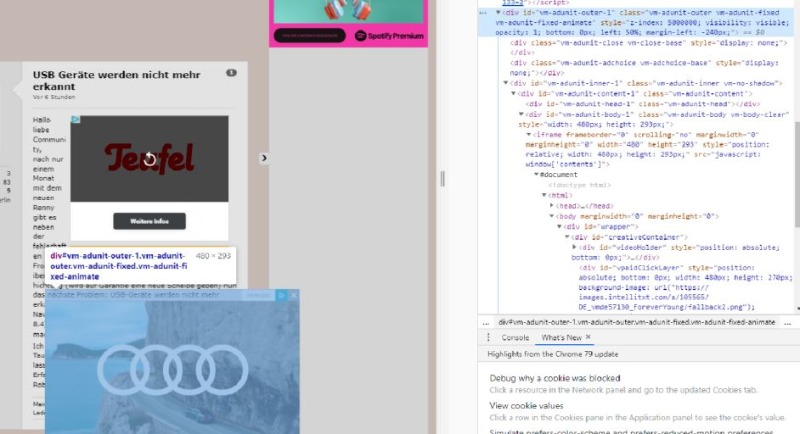Screen dimensions: 800x434
Task: Select the vm-adunit-outer-1 breadcrumb element
Action: [637, 322]
